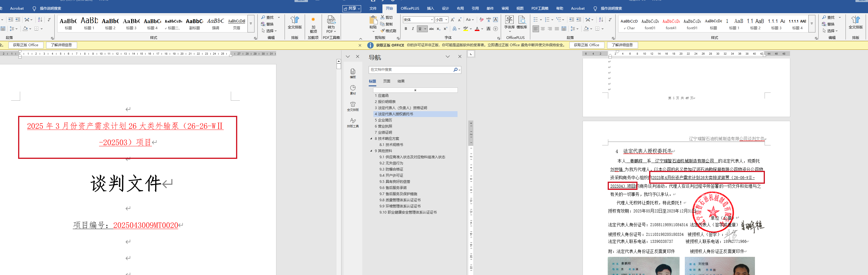Toggle the Underline button
Viewport: 868px width, 275px height.
pos(420,29)
